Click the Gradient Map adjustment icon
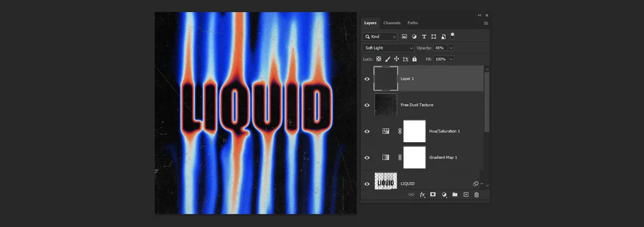Image resolution: width=644 pixels, height=227 pixels. 385,157
